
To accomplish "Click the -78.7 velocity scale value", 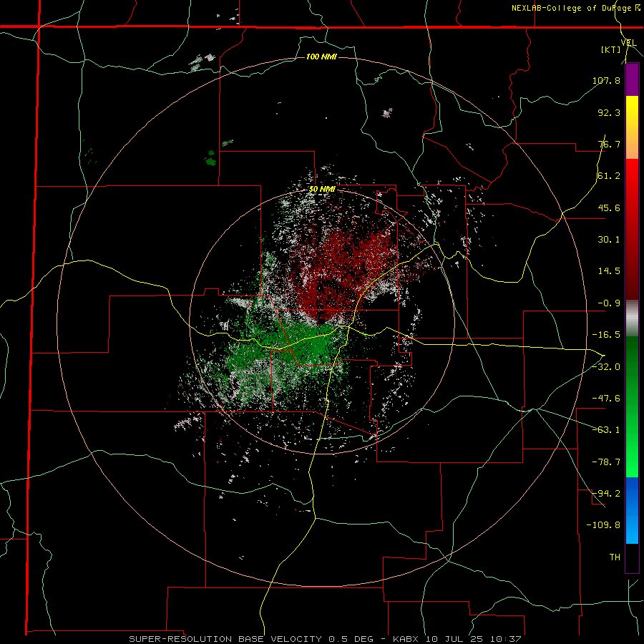I will [606, 462].
